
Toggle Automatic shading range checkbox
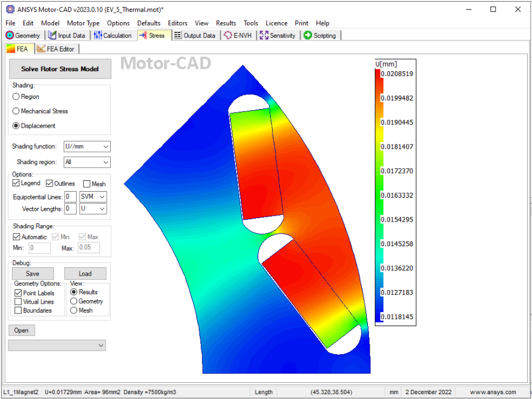16,237
